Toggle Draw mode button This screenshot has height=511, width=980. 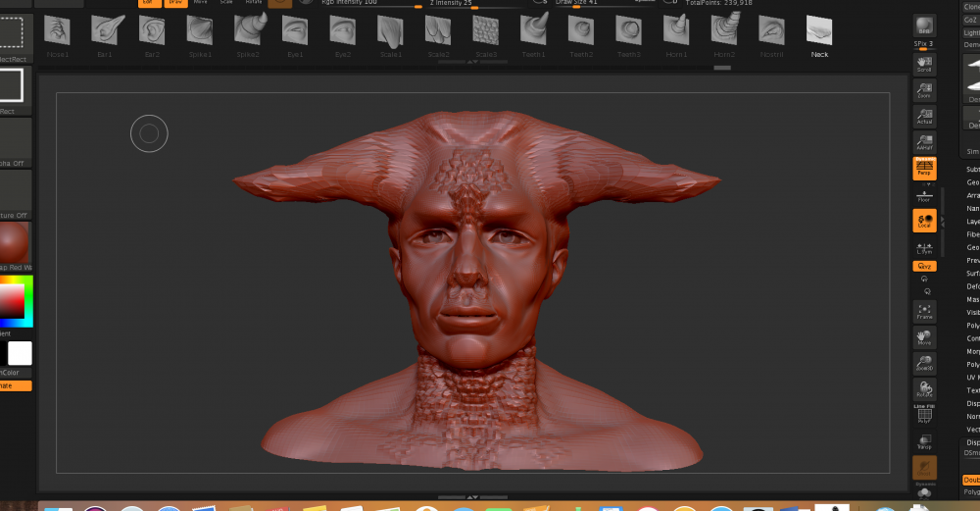(x=175, y=3)
